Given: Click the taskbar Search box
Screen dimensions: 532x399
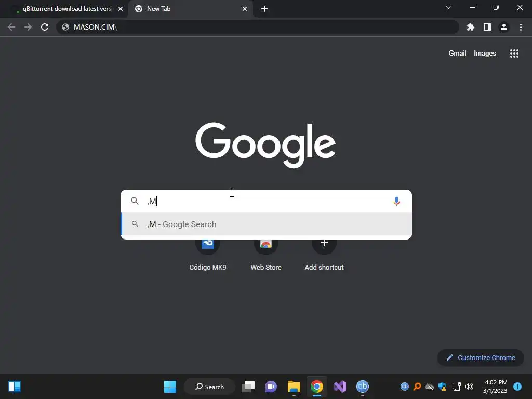Looking at the screenshot, I should [209, 387].
